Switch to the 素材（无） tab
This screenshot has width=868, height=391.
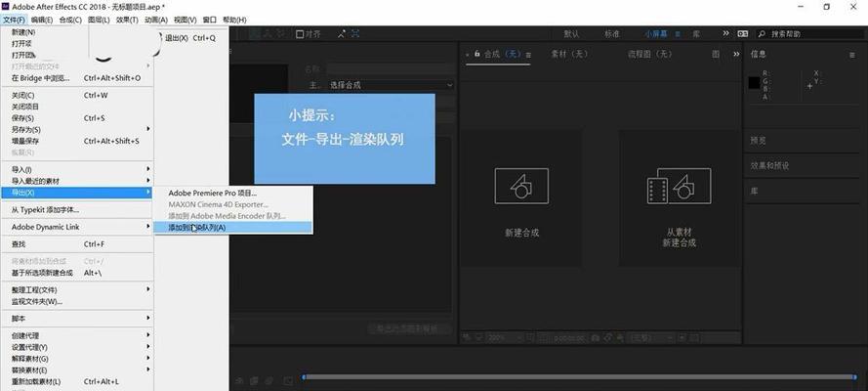point(569,55)
